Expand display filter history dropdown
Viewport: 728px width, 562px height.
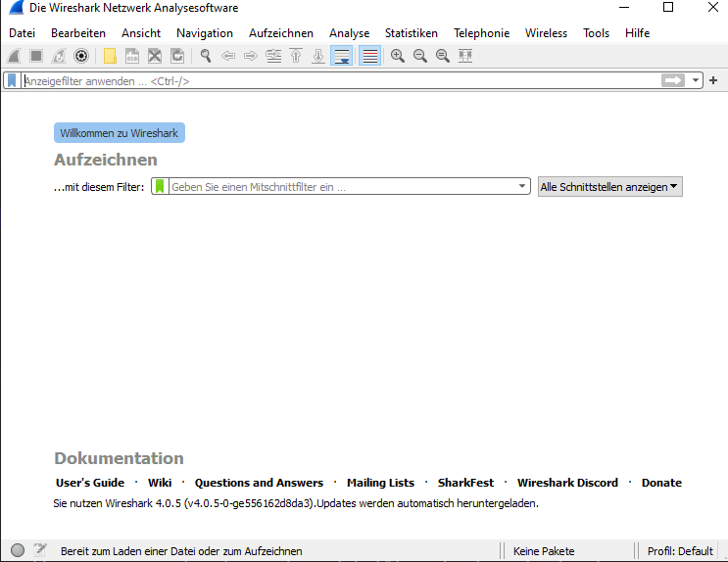point(696,80)
